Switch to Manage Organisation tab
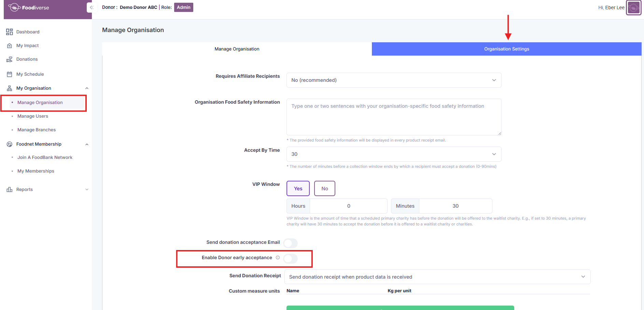Image resolution: width=644 pixels, height=310 pixels. [237, 49]
